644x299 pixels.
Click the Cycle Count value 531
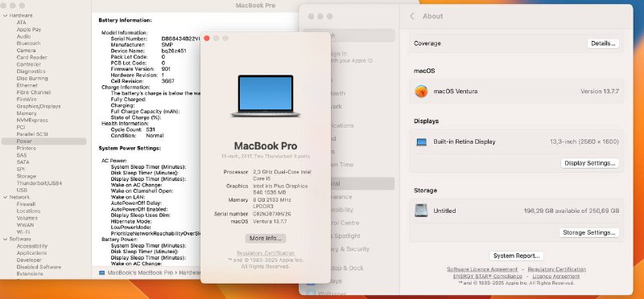click(x=151, y=129)
